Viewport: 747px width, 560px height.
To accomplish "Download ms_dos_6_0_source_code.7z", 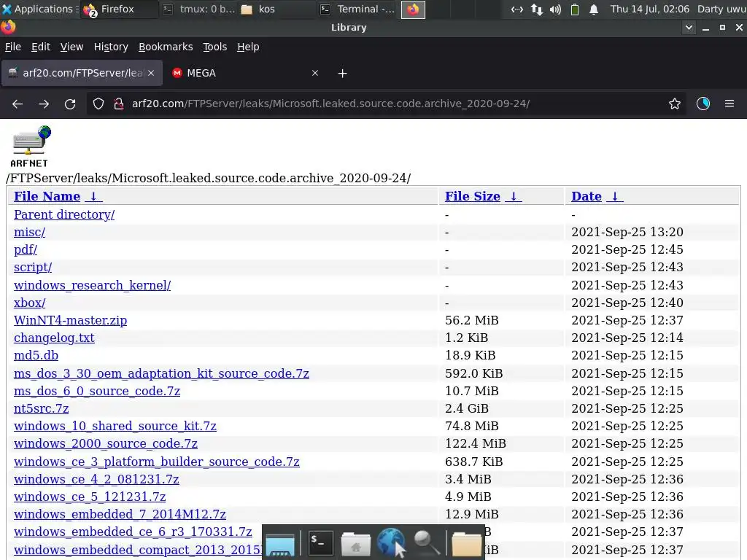I will pos(97,392).
